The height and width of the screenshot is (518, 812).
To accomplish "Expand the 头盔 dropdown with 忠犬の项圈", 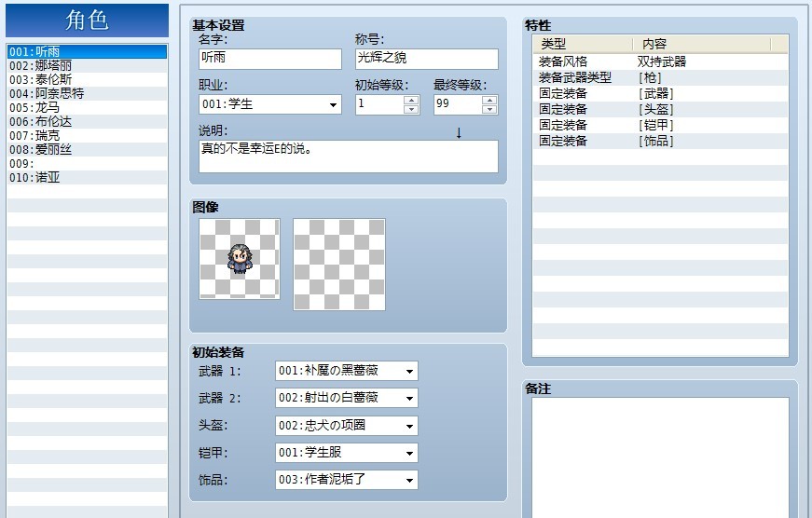I will click(347, 426).
